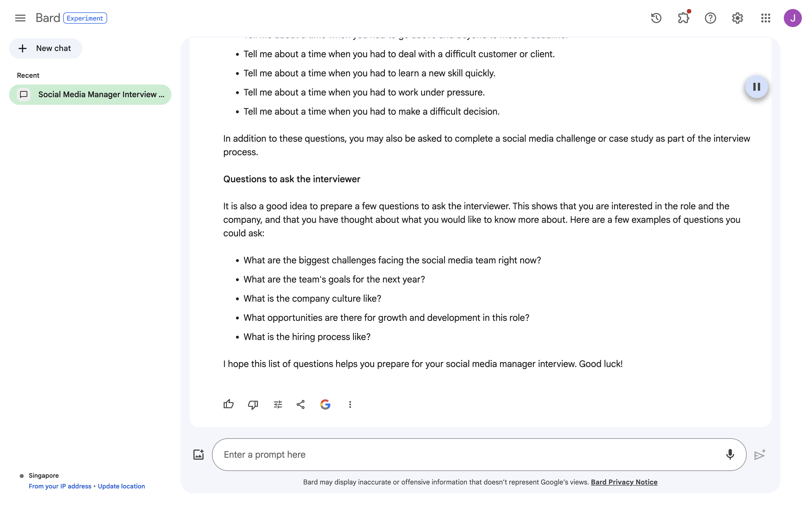The width and height of the screenshot is (812, 507).
Task: Share the response
Action: point(301,404)
